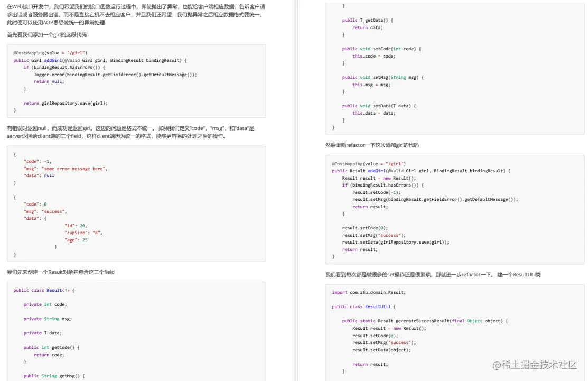Click the "public Result addGirl(@Valid Girl girl..." line
Image resolution: width=588 pixels, height=381 pixels.
(x=421, y=171)
